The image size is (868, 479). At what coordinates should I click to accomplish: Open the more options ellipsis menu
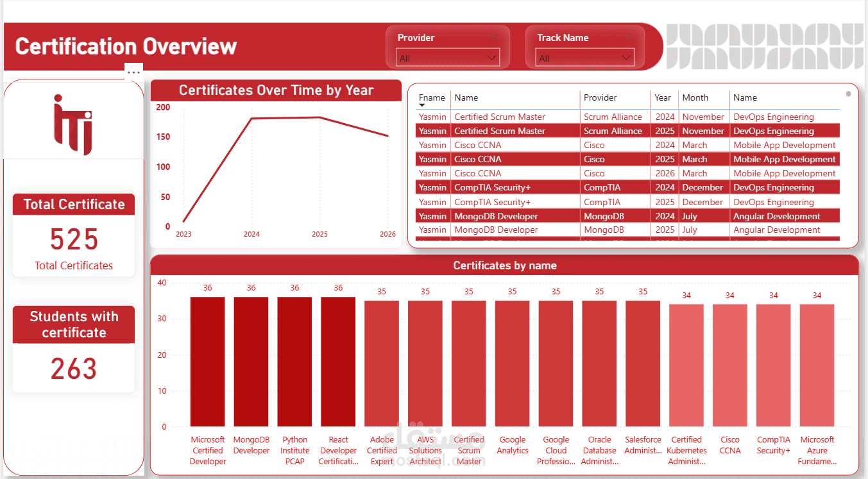point(133,72)
